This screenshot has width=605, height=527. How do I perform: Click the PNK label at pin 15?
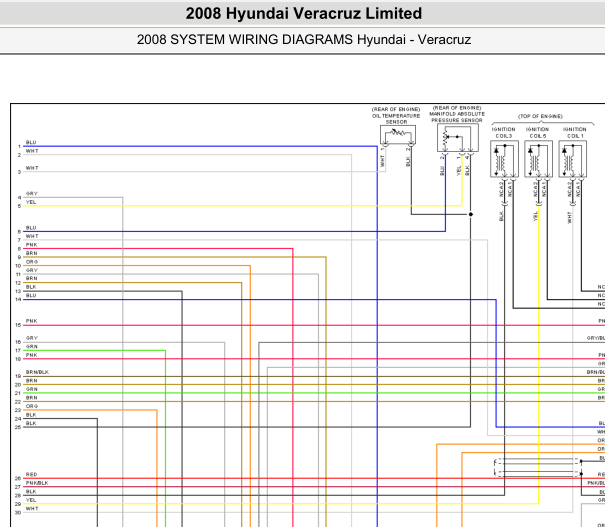coord(32,321)
